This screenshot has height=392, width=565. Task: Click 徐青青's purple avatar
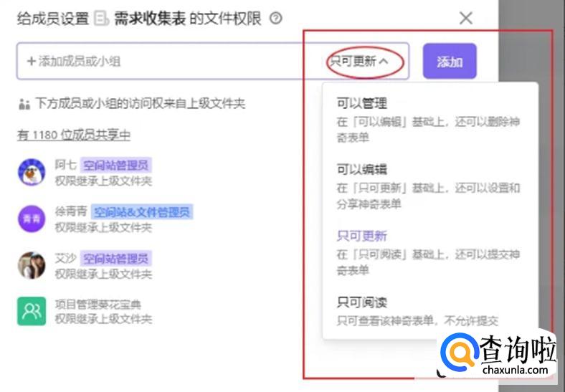click(32, 219)
